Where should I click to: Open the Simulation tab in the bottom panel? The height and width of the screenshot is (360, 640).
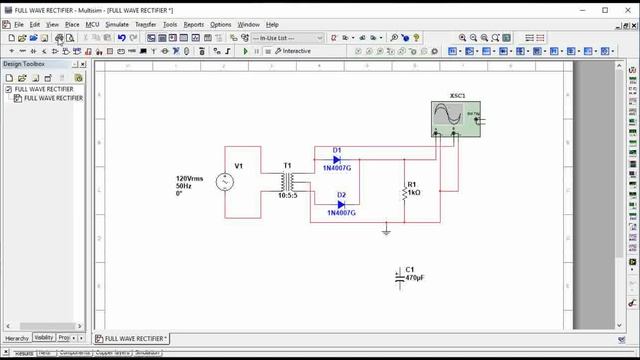[147, 353]
